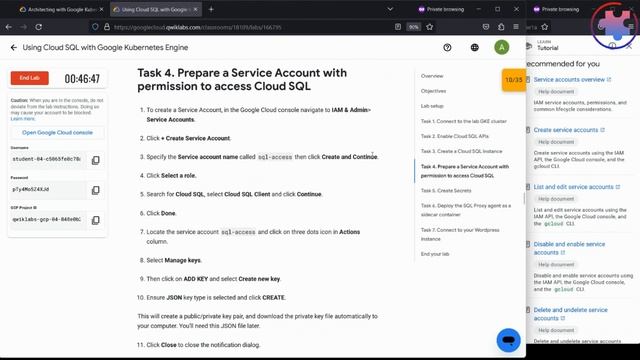Copy the lab password value
The image size is (640, 360).
tap(96, 190)
